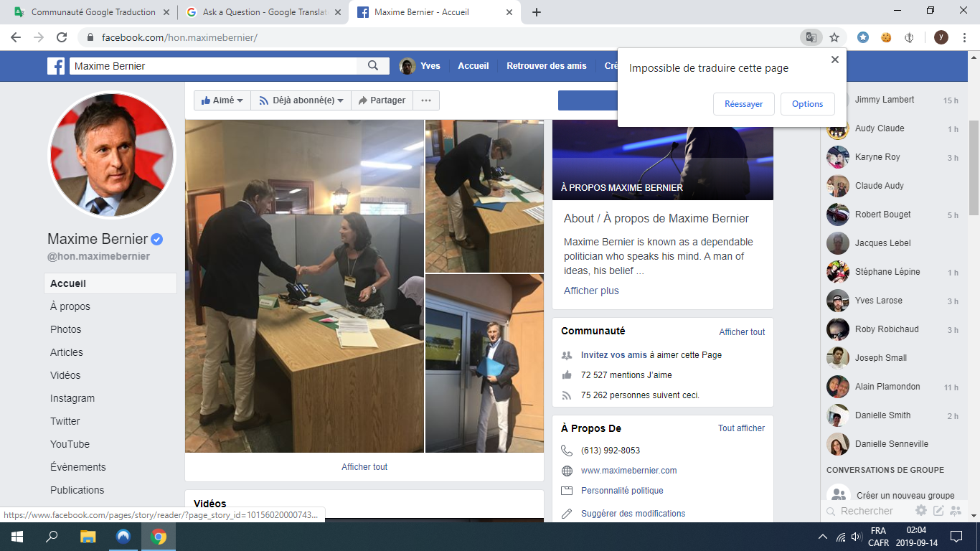Click Réessayer in the translate popup
Image resolution: width=980 pixels, height=551 pixels.
(743, 104)
